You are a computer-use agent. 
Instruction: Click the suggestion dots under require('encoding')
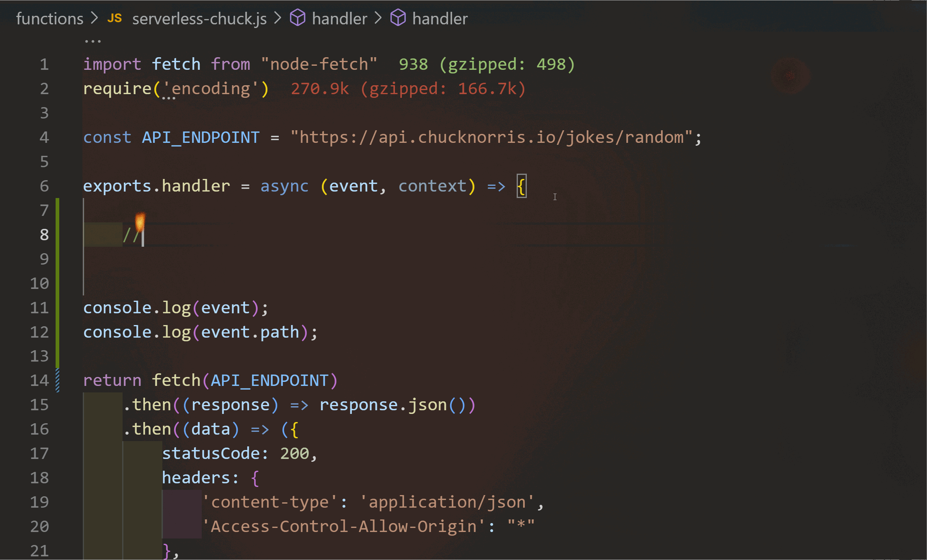click(x=168, y=98)
